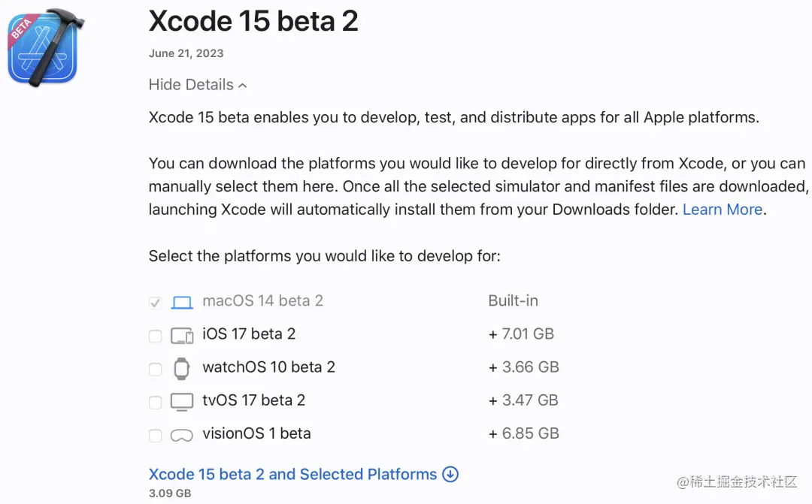
Task: Click the visionOS headset platform icon
Action: point(182,435)
